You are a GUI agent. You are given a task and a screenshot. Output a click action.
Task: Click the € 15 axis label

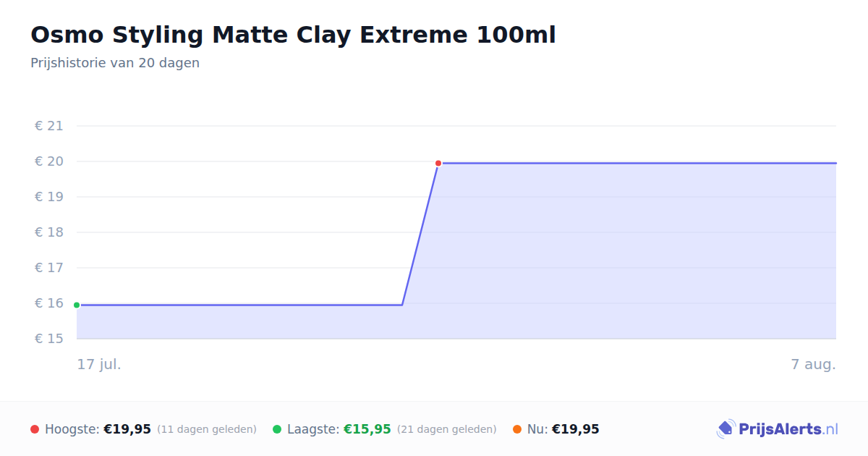click(x=49, y=339)
